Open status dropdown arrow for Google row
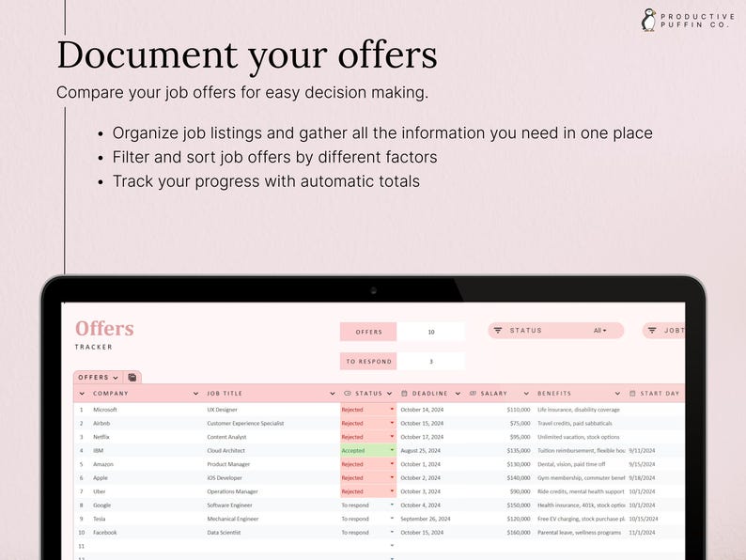 click(x=392, y=505)
